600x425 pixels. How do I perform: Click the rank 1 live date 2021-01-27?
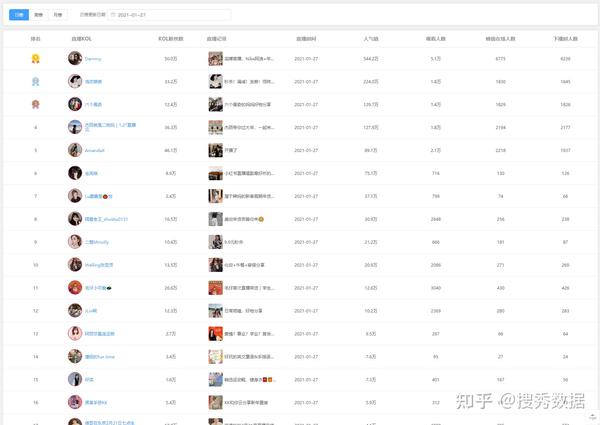(306, 59)
